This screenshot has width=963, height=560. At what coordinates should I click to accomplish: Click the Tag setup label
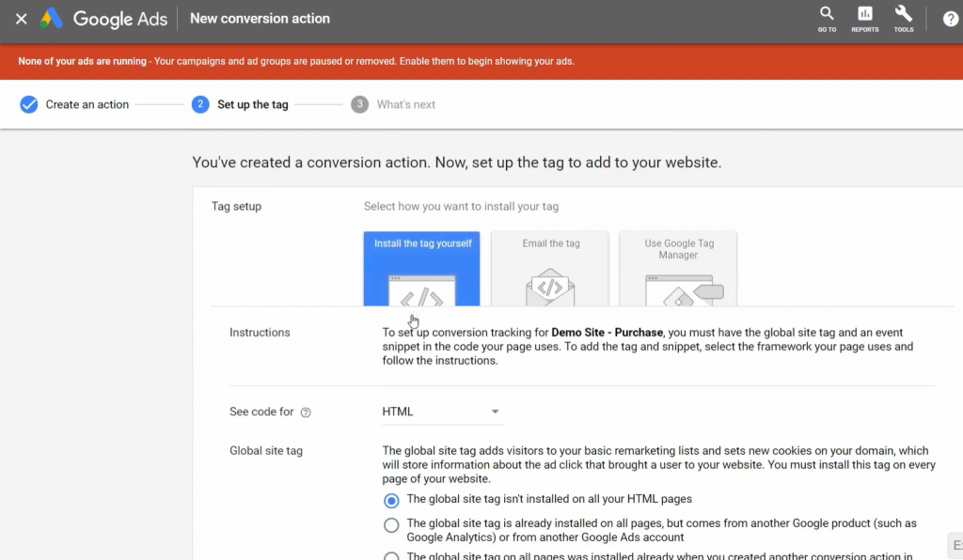236,207
